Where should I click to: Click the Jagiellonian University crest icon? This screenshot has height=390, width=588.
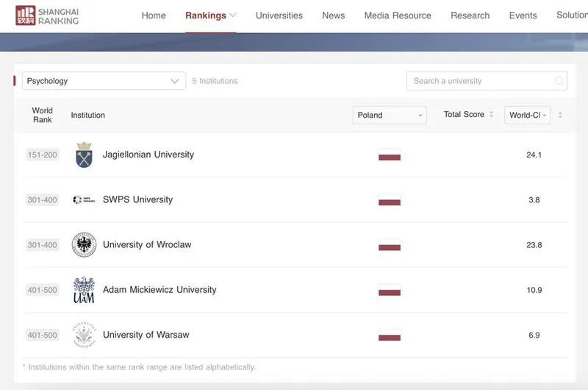click(x=84, y=155)
